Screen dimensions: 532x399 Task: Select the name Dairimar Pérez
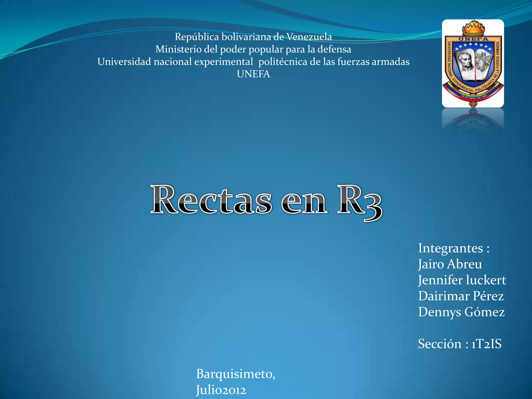coord(461,296)
